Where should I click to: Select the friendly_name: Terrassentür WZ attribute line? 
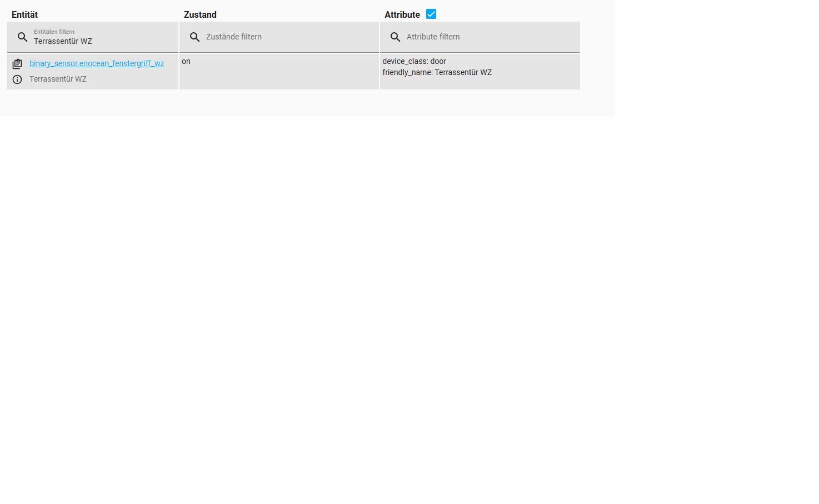(437, 72)
